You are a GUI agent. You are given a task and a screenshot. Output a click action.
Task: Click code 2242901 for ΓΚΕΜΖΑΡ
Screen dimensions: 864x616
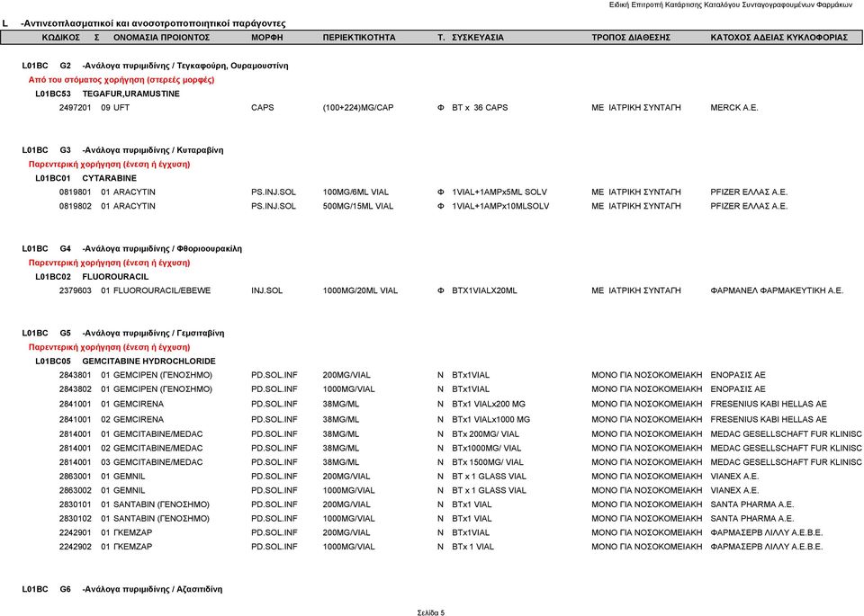tap(75, 533)
